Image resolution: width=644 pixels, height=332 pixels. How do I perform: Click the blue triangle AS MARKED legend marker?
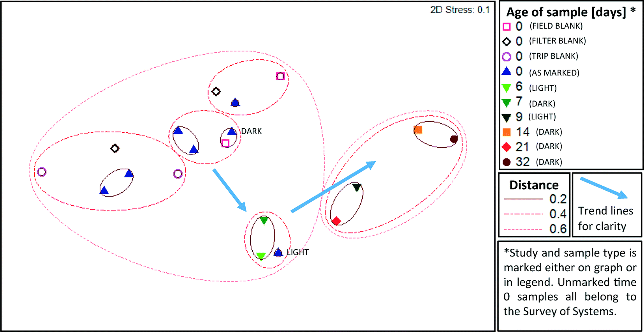point(507,71)
